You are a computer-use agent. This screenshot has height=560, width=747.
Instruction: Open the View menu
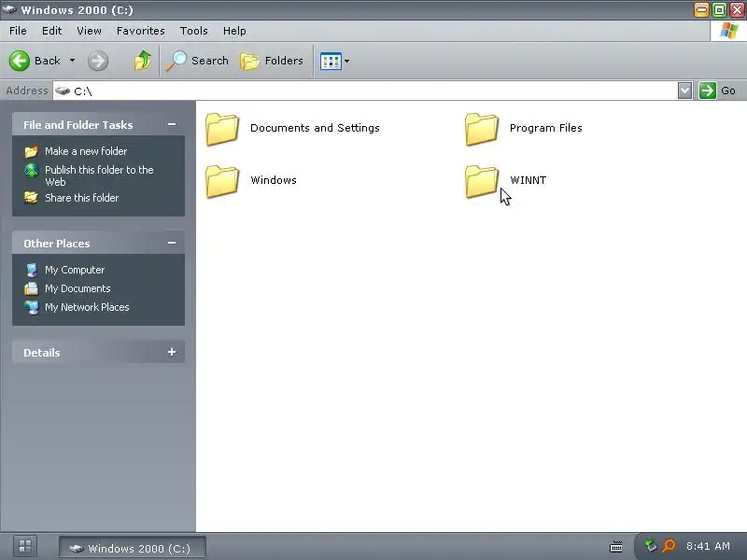89,31
